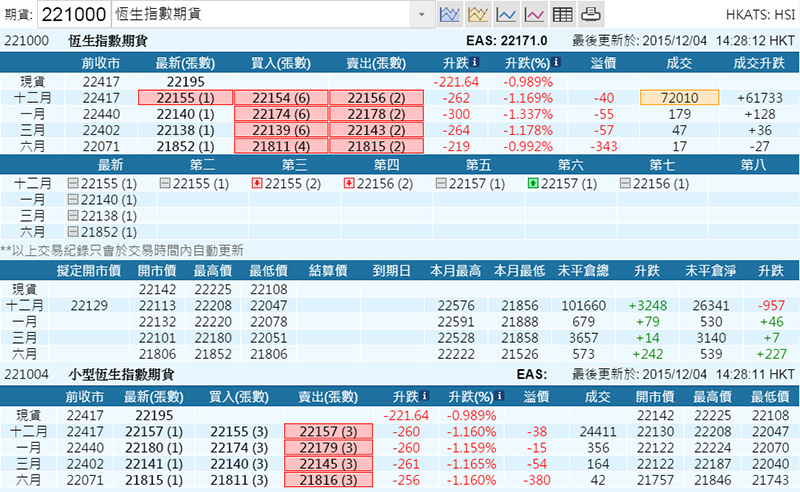Select the mini 三月 ask 22145 (3)
Screen dimensions: 800x492
pos(328,464)
